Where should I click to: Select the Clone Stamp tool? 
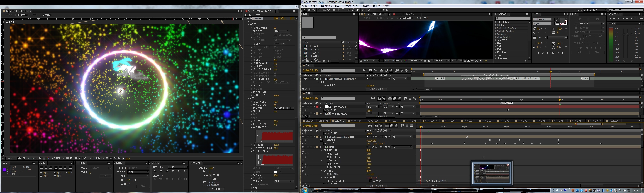(x=353, y=10)
